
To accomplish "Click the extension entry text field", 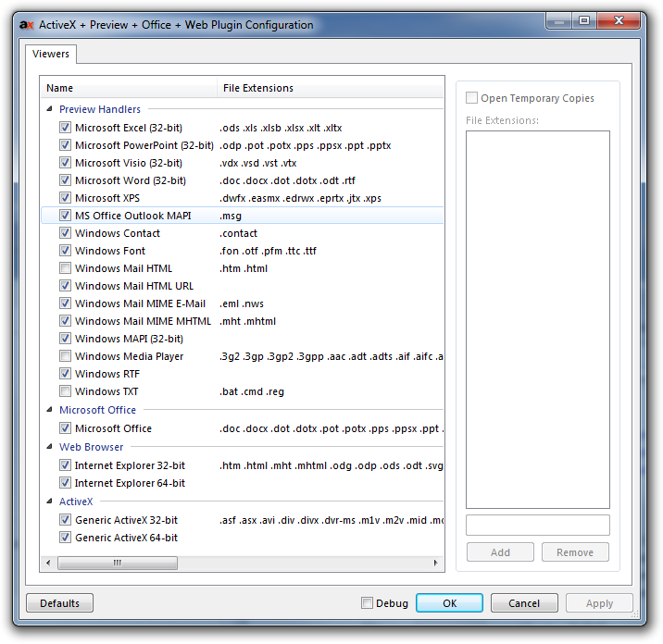I will [x=538, y=525].
